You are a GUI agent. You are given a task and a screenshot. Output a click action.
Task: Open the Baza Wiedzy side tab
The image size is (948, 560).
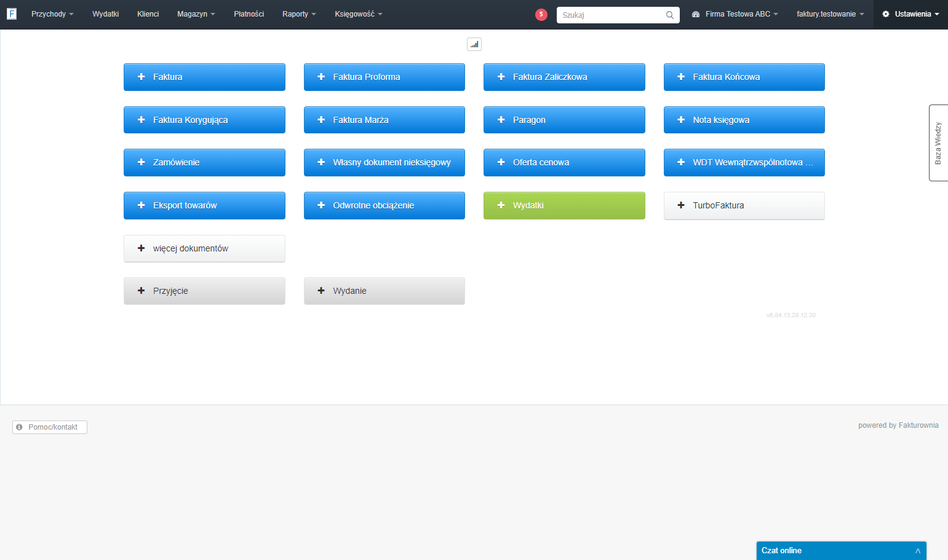click(938, 143)
